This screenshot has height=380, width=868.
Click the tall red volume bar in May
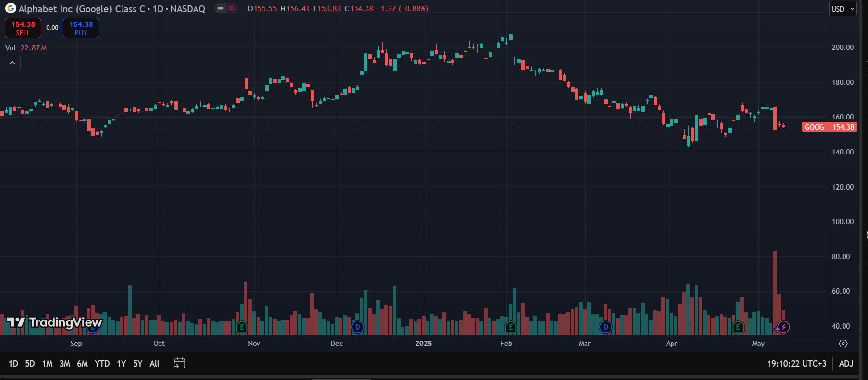pyautogui.click(x=775, y=293)
